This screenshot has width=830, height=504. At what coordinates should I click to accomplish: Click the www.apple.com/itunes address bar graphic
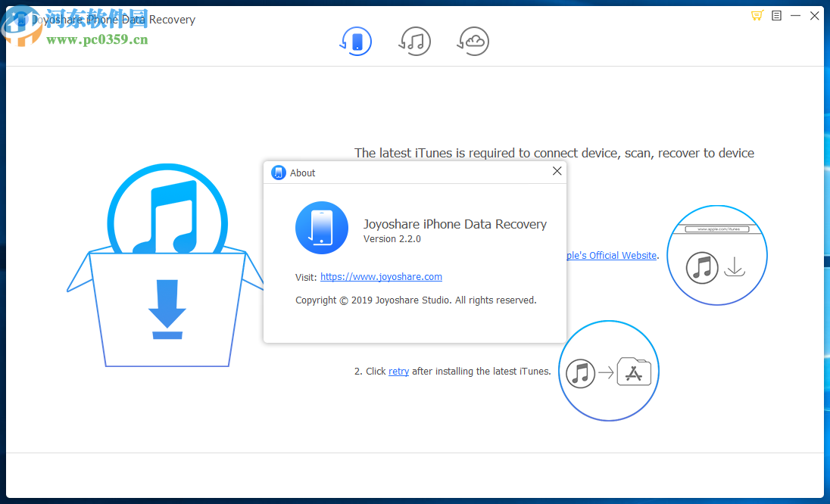(x=716, y=228)
